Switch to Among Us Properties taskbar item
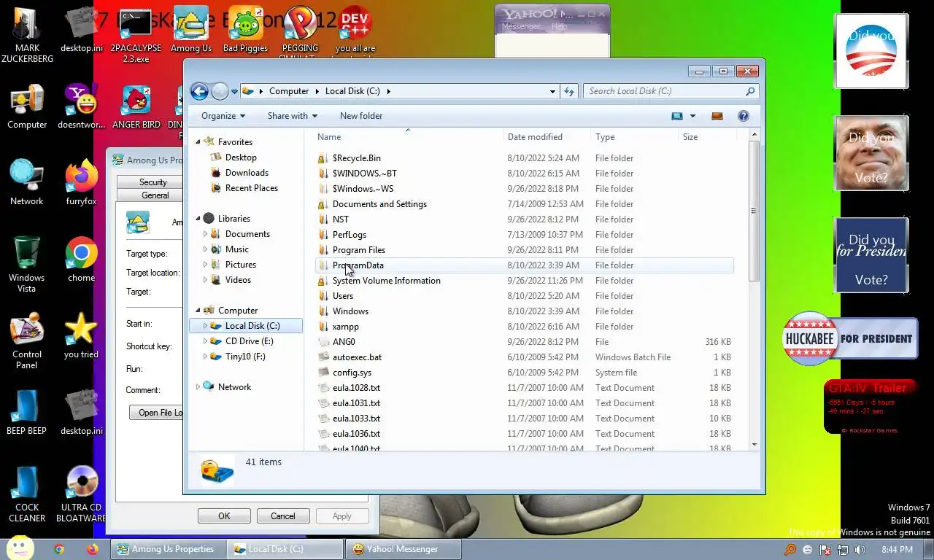 [168, 549]
